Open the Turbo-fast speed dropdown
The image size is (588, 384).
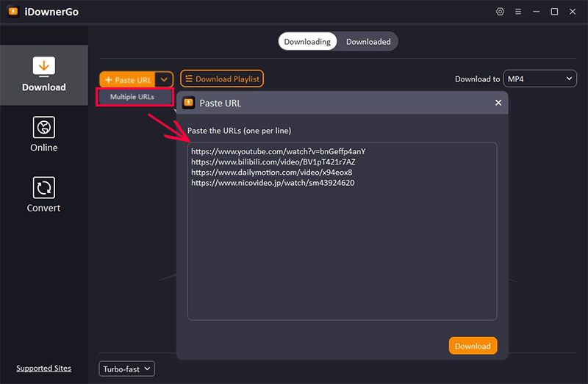click(x=126, y=369)
